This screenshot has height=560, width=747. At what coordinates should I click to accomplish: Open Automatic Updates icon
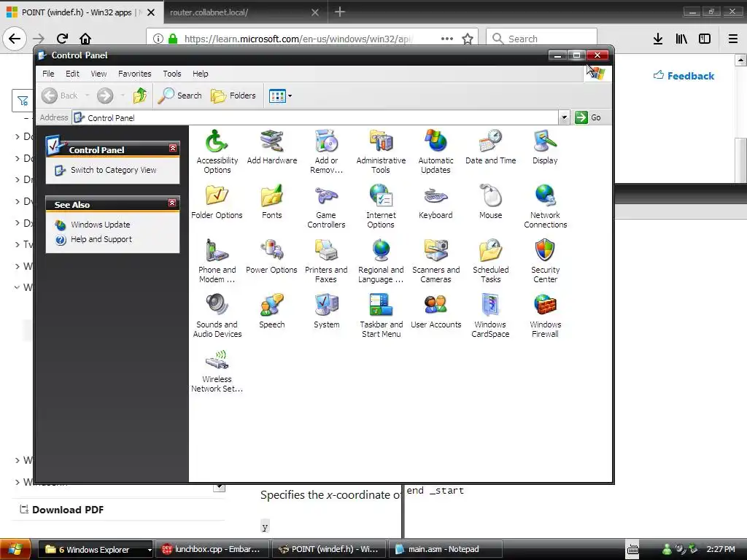[x=436, y=152]
